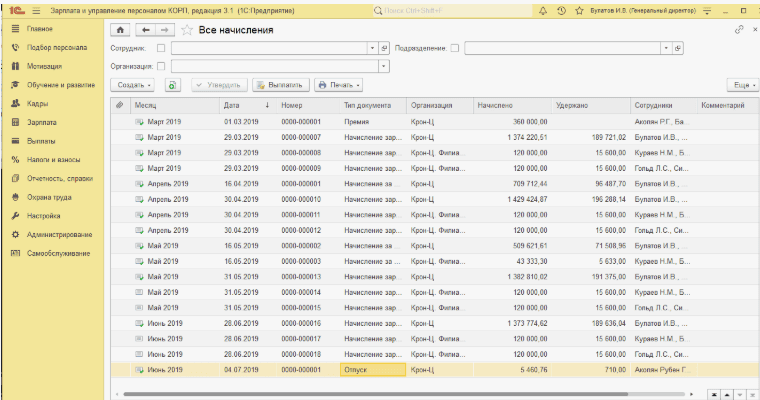This screenshot has height=400, width=760.
Task: Click the home page button
Action: pos(120,30)
